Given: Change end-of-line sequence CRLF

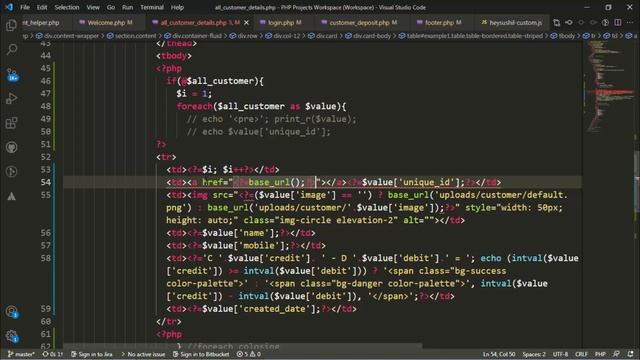Looking at the screenshot, I should [581, 354].
